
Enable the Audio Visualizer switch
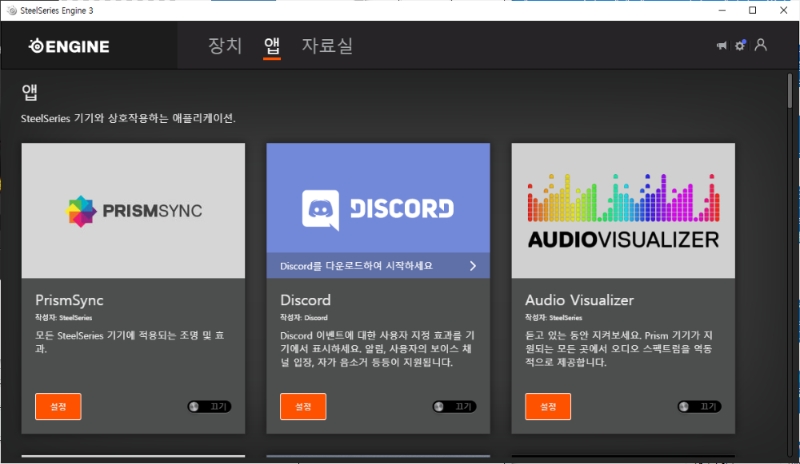pos(699,407)
